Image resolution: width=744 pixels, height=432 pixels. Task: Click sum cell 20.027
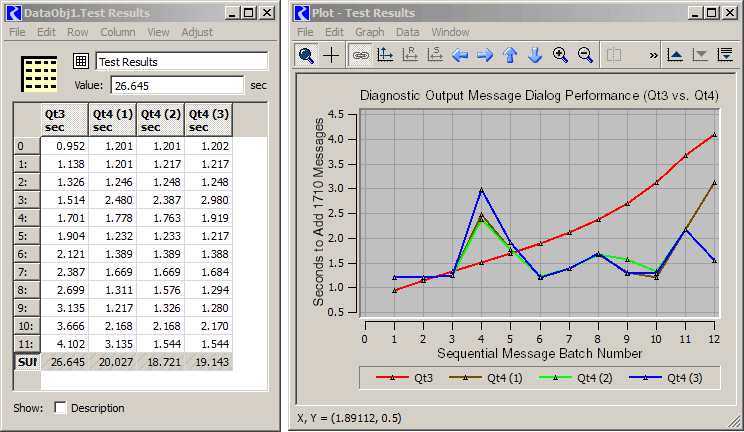pos(112,362)
